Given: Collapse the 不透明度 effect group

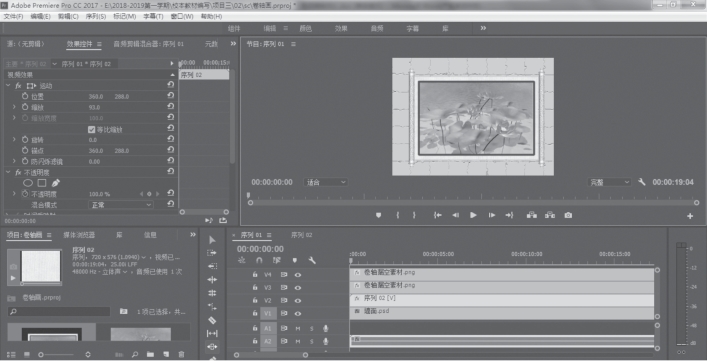Looking at the screenshot, I should click(x=8, y=172).
